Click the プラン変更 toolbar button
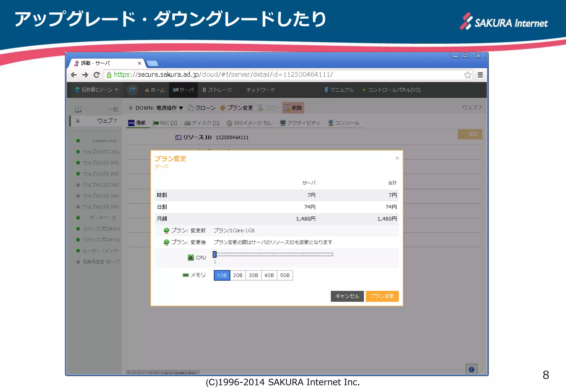 pos(237,108)
